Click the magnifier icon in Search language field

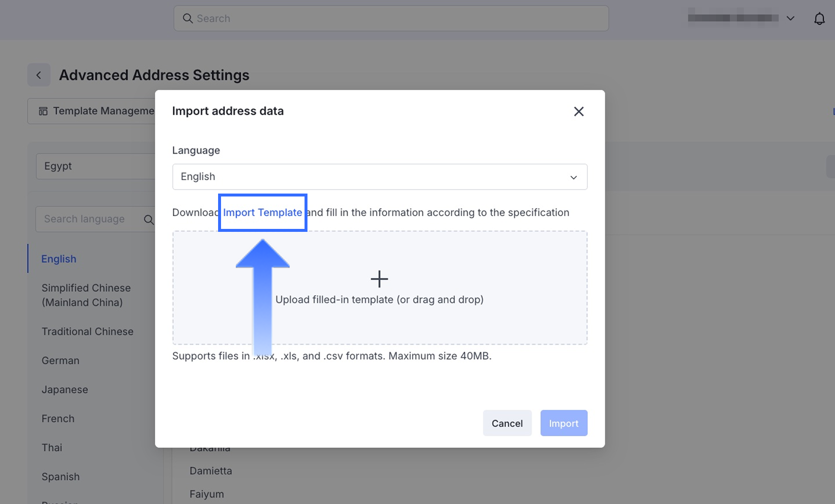point(148,220)
